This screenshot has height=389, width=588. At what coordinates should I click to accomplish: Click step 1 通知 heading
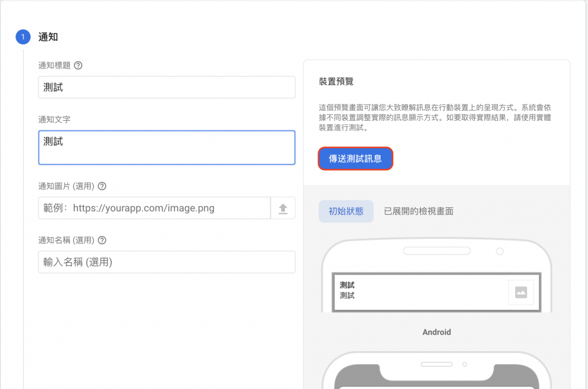tap(48, 37)
